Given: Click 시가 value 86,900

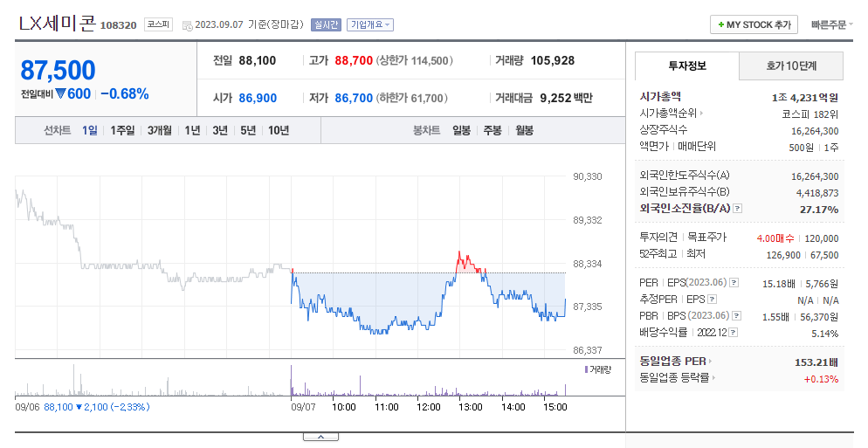Looking at the screenshot, I should click(258, 98).
